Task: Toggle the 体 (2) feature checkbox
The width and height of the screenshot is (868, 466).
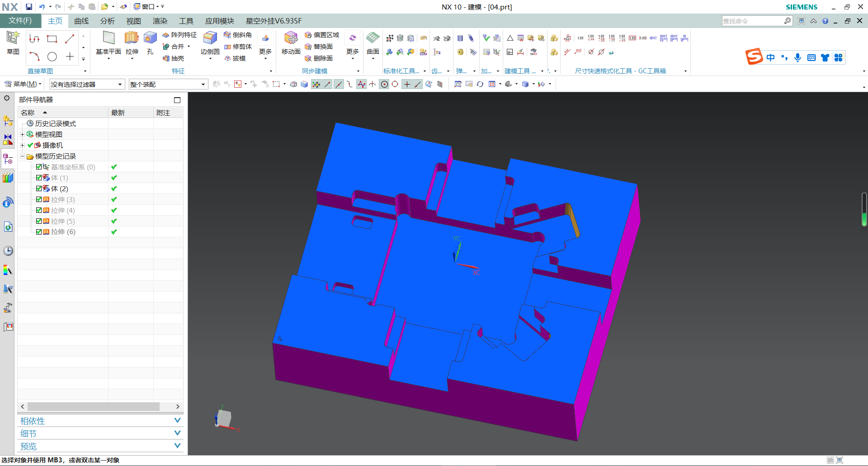Action: click(39, 188)
